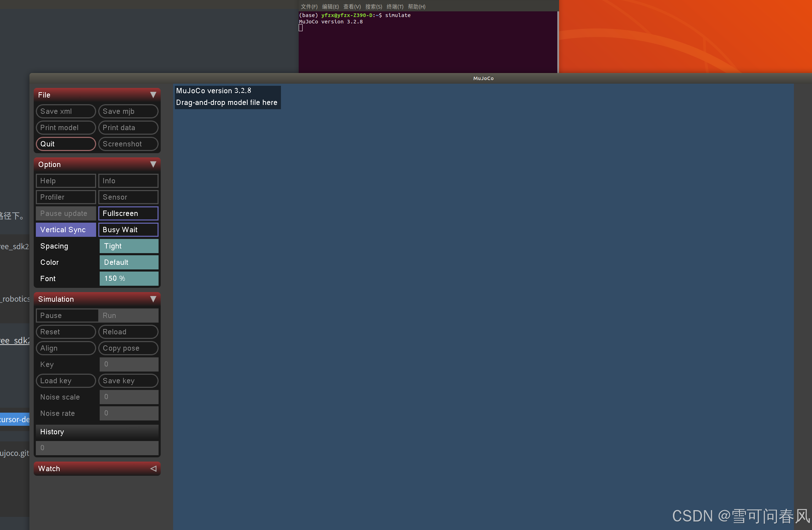This screenshot has width=812, height=530.
Task: Enable Fullscreen mode toggle
Action: [x=128, y=213]
